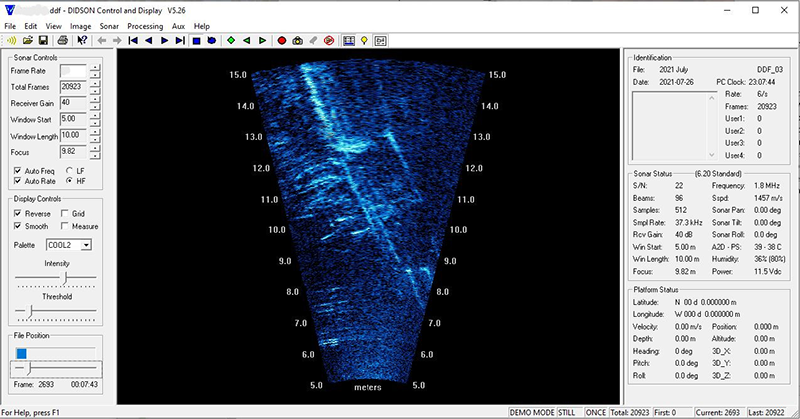Open the Processing menu
The height and width of the screenshot is (419, 800).
146,25
